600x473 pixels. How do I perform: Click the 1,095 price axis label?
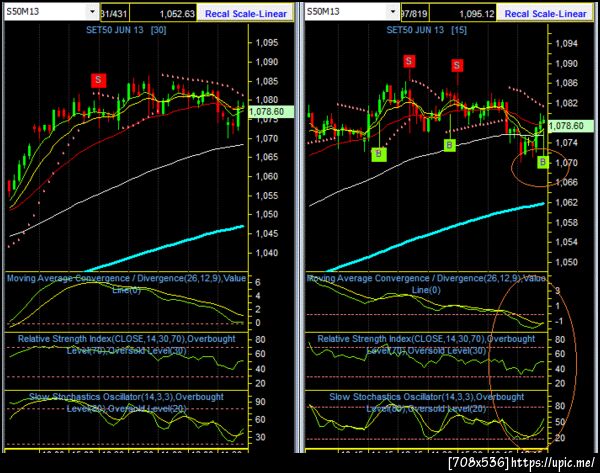tap(267, 42)
